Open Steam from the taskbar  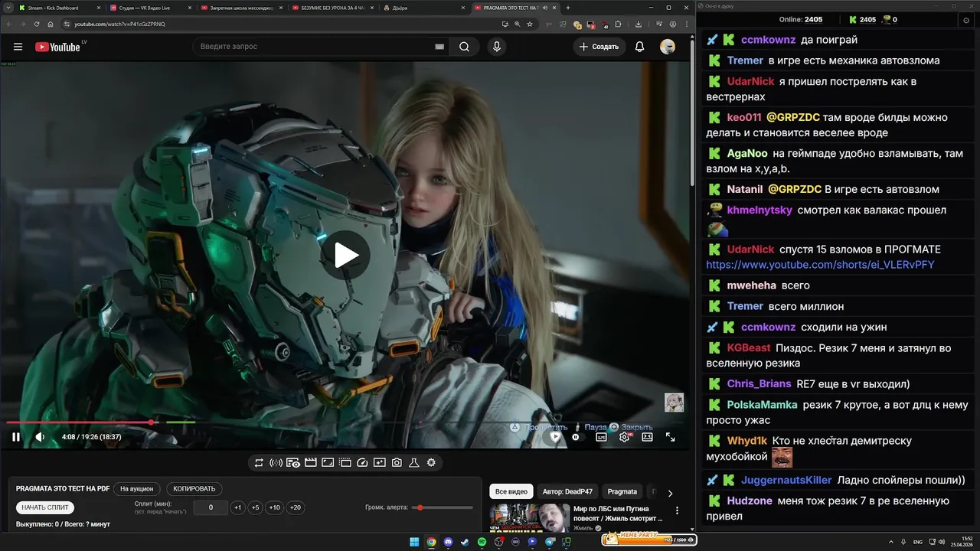point(465,542)
